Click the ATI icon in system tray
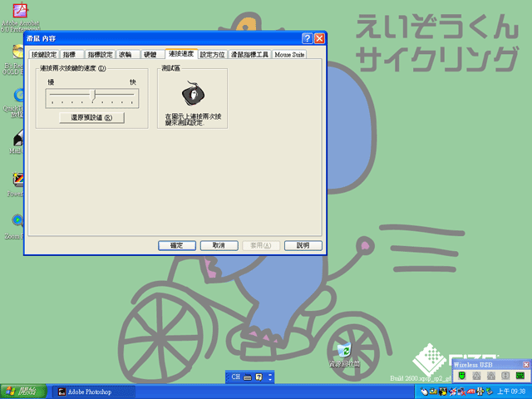 coord(471,392)
